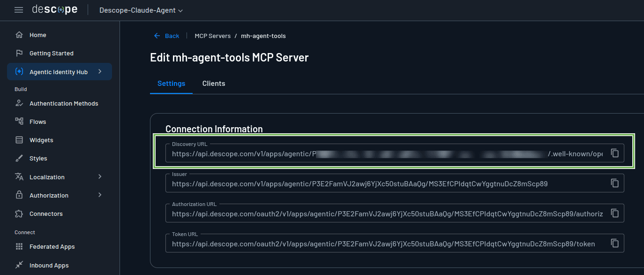Click the Getting Started flag icon
This screenshot has height=275, width=644.
[x=19, y=53]
